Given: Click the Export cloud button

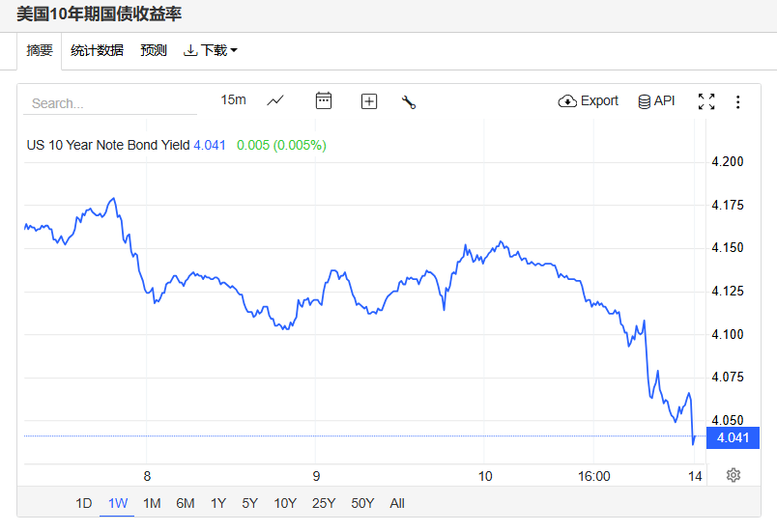Looking at the screenshot, I should click(x=589, y=101).
